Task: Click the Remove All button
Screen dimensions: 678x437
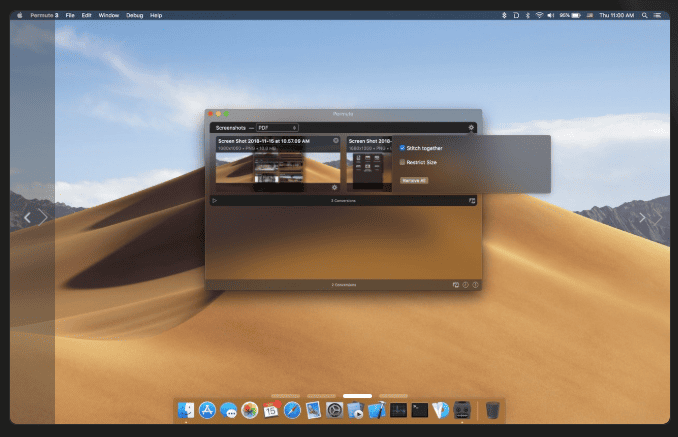Action: point(414,180)
